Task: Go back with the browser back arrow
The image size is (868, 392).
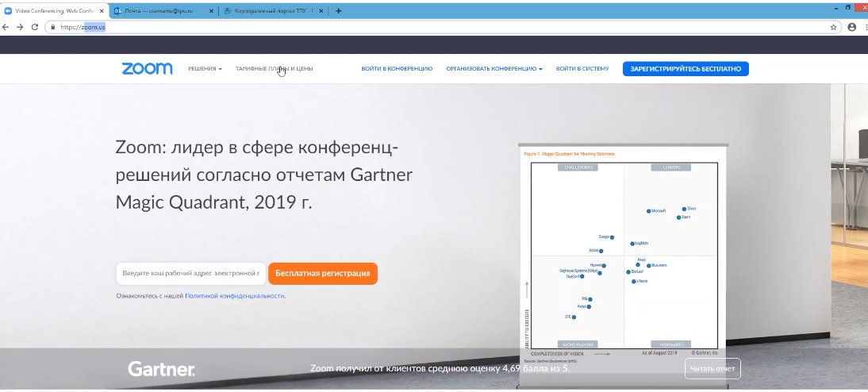Action: tap(6, 26)
